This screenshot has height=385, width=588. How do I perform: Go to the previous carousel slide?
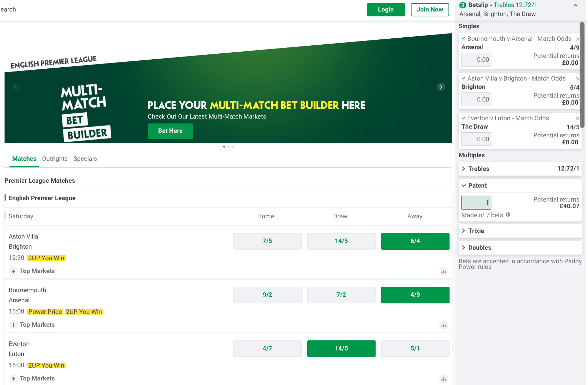(x=16, y=87)
